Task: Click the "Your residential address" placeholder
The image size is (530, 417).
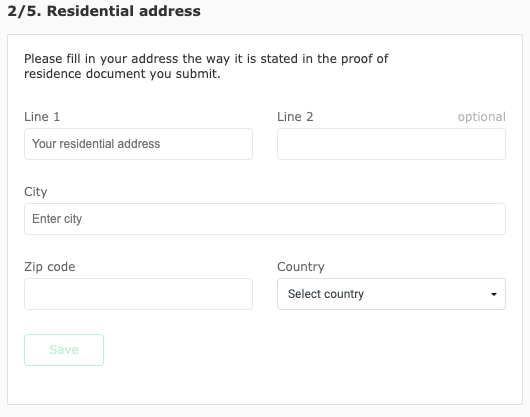Action: [x=96, y=144]
